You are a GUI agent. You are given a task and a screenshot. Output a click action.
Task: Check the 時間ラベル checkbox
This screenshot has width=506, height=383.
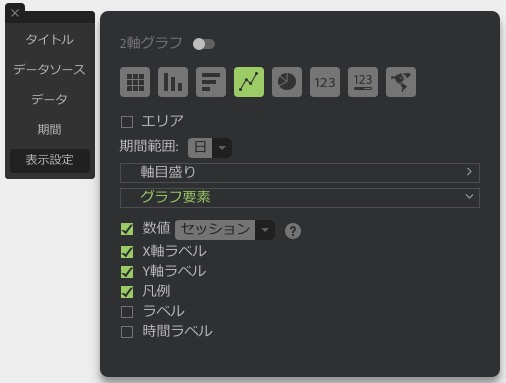pos(127,332)
